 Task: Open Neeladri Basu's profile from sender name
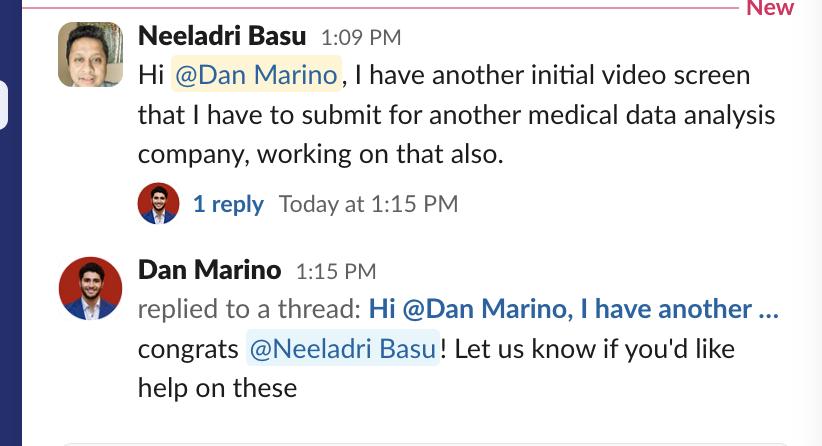click(x=222, y=37)
